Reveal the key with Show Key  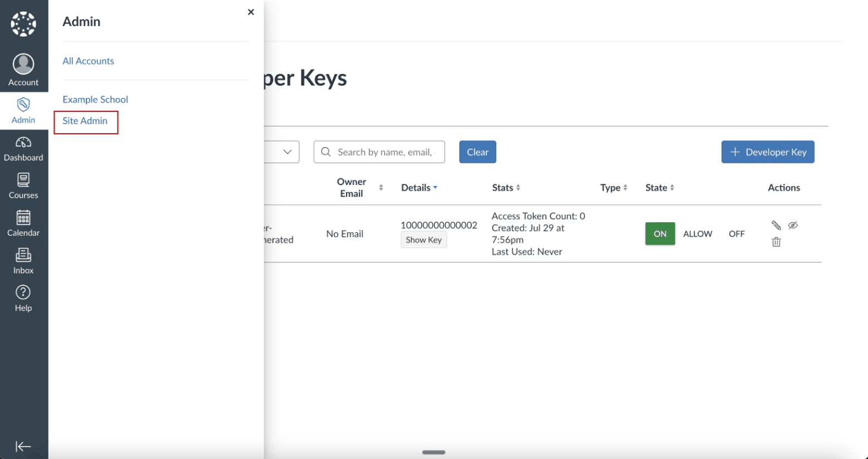point(423,240)
